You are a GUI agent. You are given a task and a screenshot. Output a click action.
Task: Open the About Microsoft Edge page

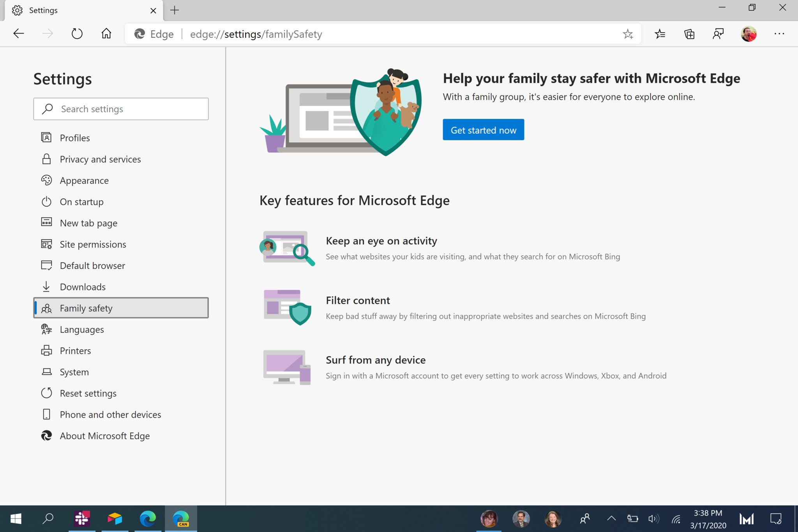click(104, 436)
